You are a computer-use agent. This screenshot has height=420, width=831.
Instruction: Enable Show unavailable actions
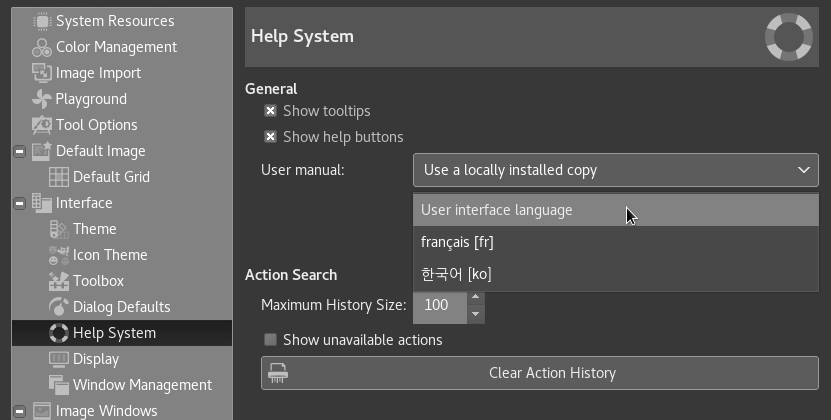point(270,340)
